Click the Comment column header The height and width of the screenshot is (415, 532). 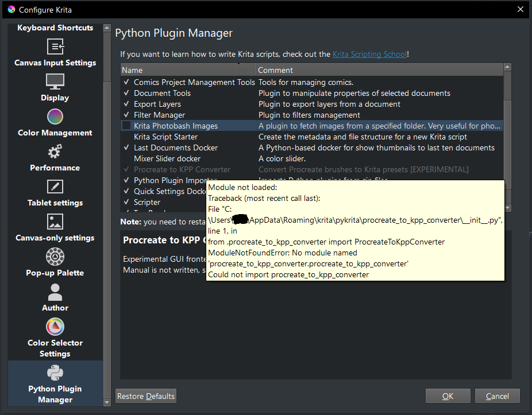click(379, 70)
